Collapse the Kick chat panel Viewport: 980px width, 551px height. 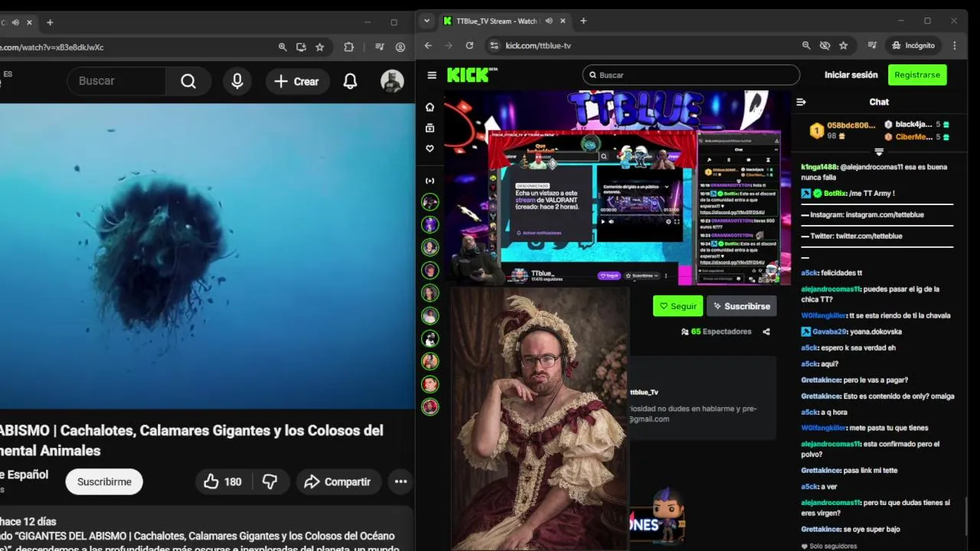[801, 102]
